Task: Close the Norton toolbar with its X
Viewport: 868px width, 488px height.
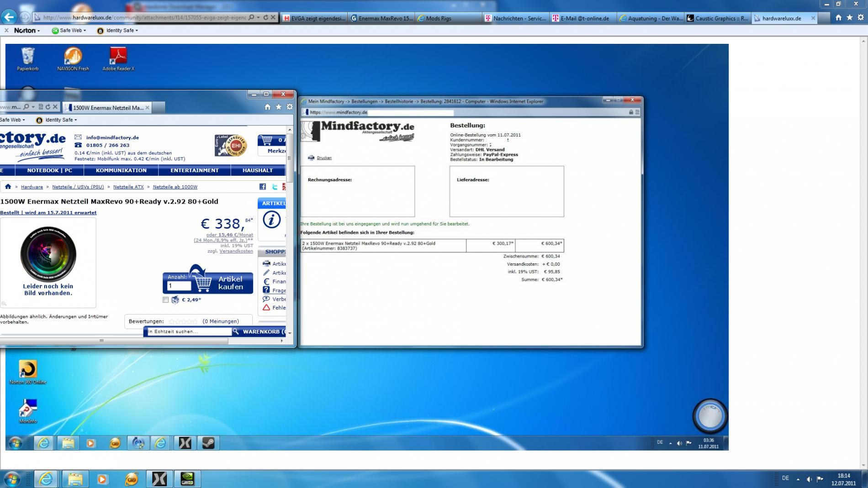Action: click(x=6, y=30)
